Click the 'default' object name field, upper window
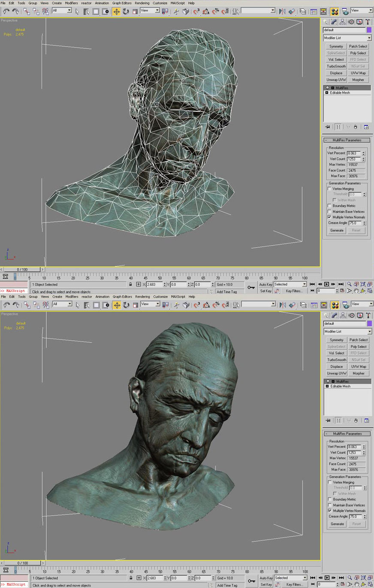 344,30
